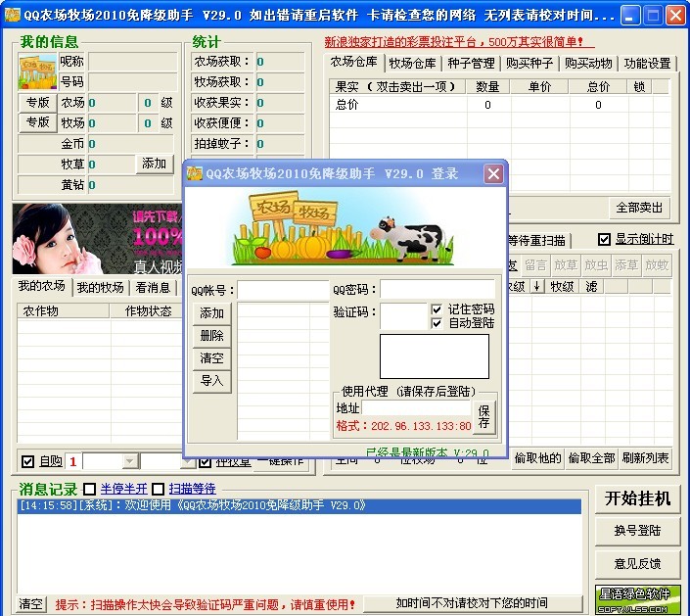Click the 果实 column header
Viewport: 690px width, 616px height.
coord(397,86)
